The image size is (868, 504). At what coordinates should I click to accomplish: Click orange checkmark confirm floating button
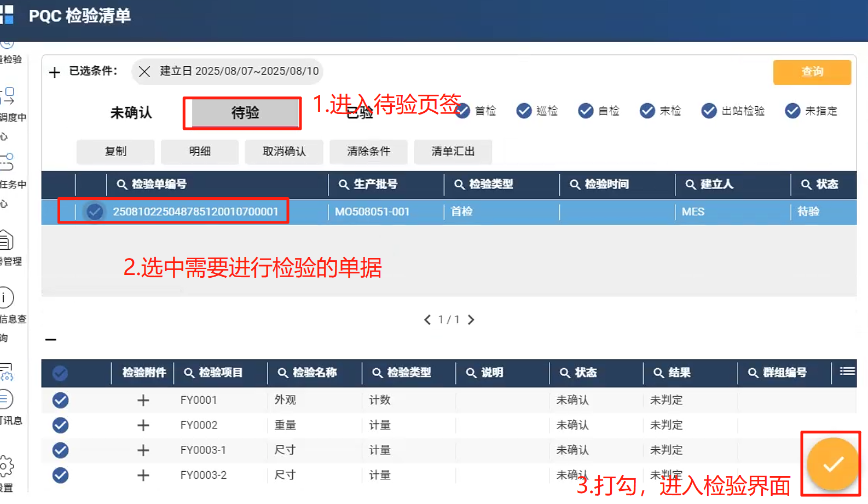pyautogui.click(x=832, y=464)
